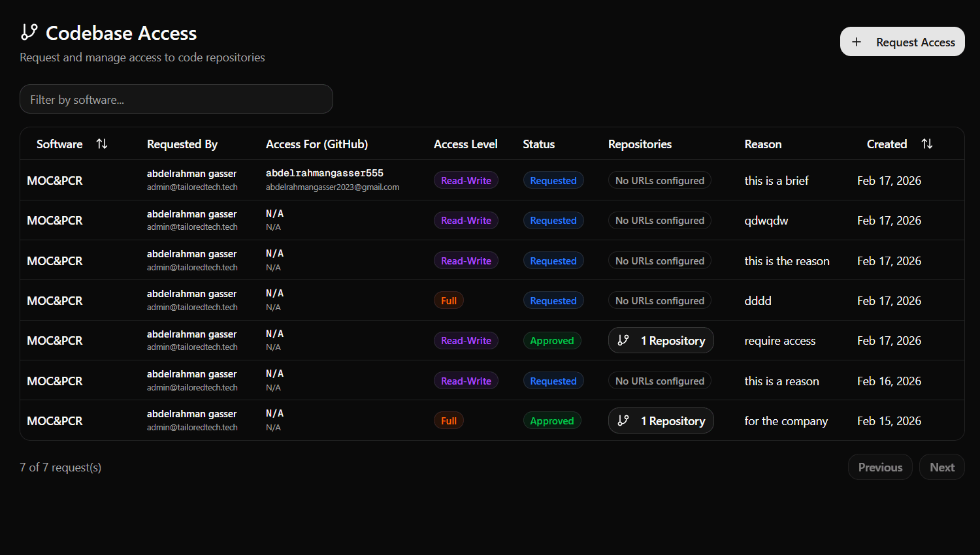This screenshot has width=980, height=555.
Task: Expand the 1 Repository list on the Feb 15 row
Action: 661,420
